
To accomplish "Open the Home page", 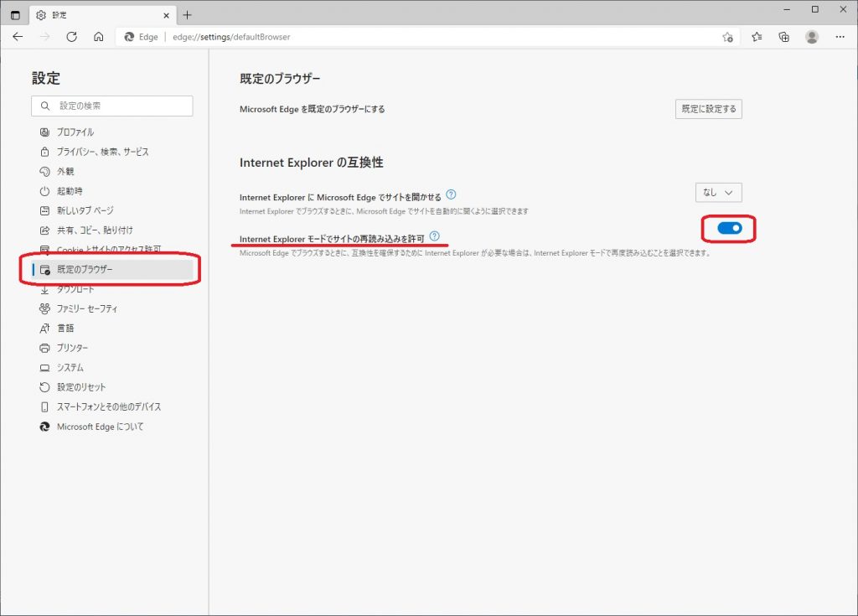I will pos(99,37).
